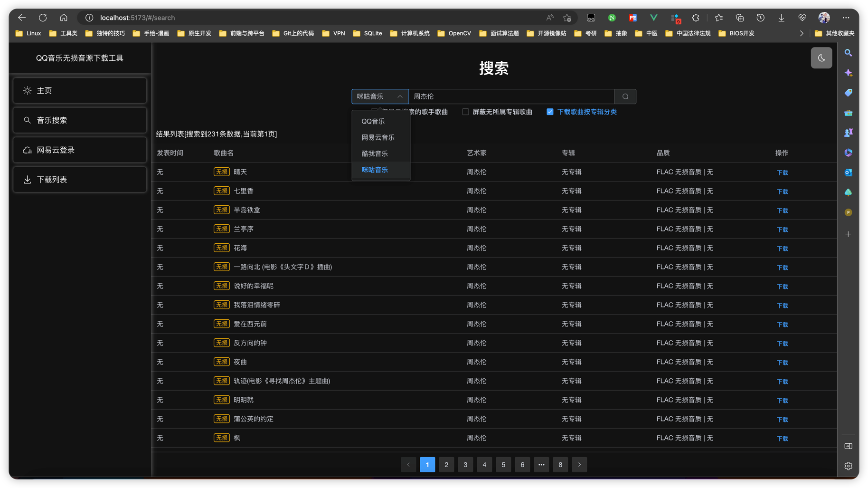Open Edge sidebar tools briefcase icon
This screenshot has width=868, height=488.
point(848,113)
